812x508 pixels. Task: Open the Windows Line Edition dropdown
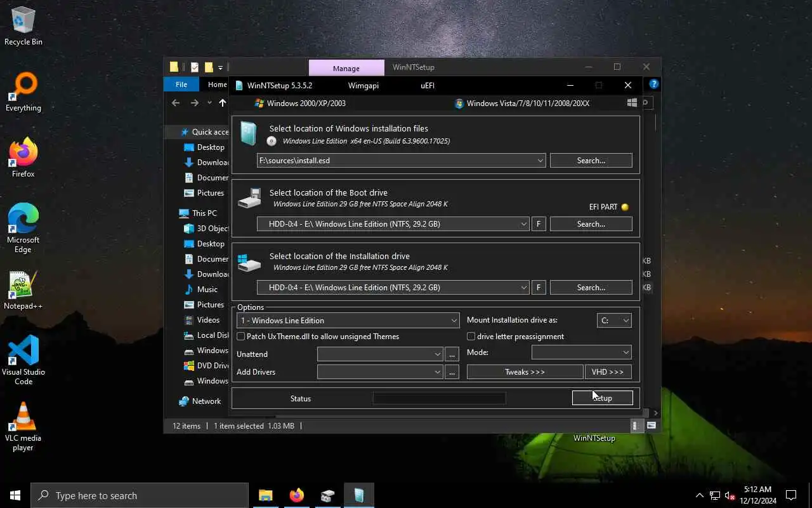(348, 321)
